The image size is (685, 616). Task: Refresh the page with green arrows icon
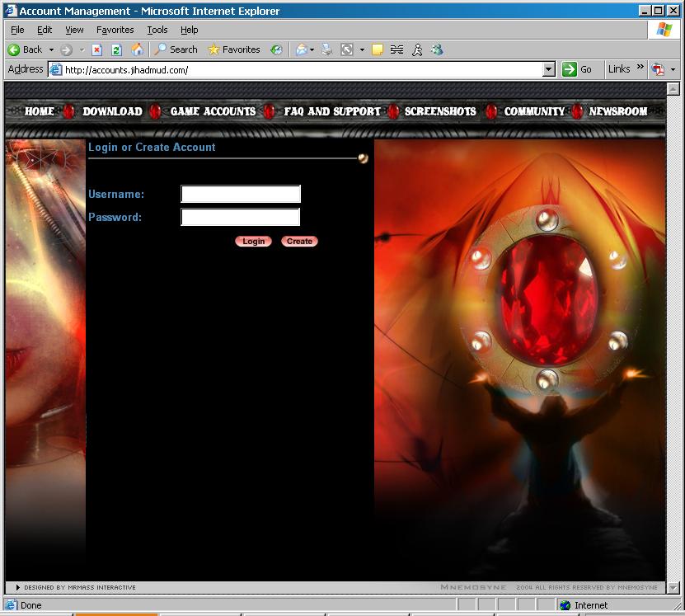coord(116,49)
